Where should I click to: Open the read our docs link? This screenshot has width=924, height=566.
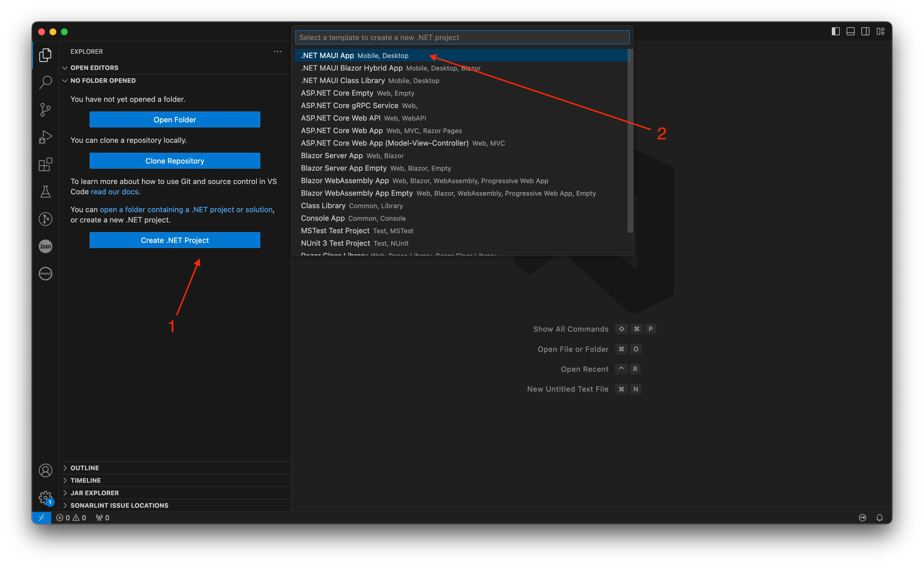114,191
